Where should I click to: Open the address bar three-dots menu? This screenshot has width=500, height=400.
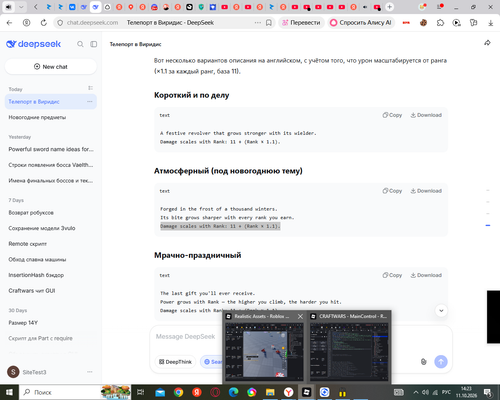pyautogui.click(x=258, y=23)
